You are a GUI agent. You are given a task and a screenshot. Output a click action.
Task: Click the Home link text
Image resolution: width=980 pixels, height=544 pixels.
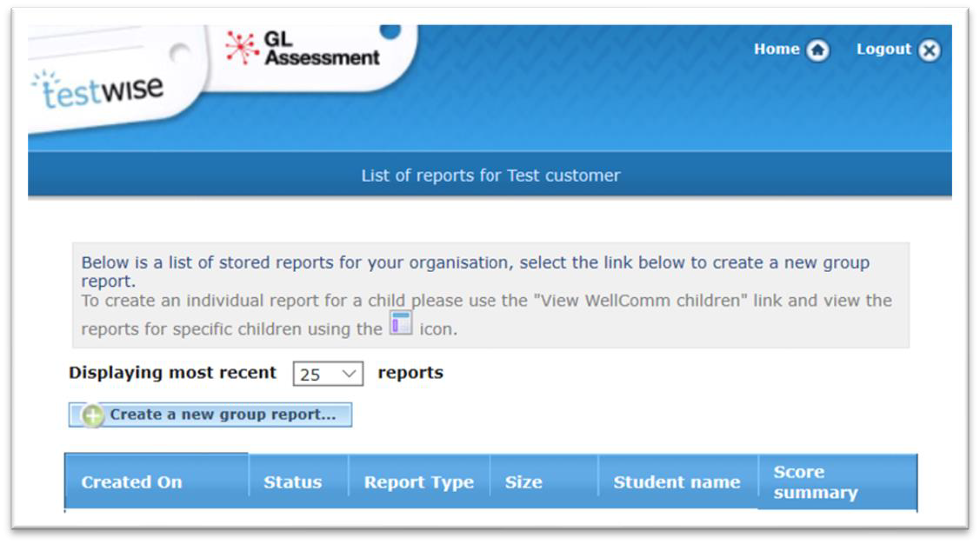point(777,50)
